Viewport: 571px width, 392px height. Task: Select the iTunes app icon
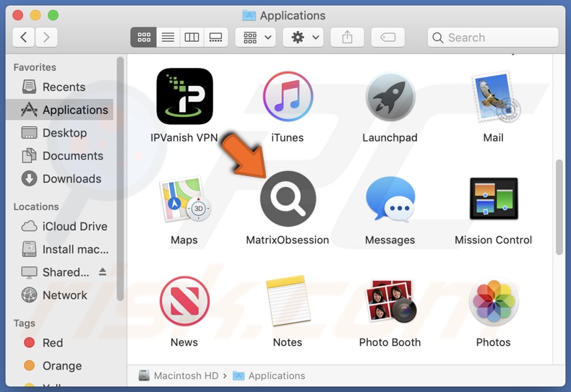coord(288,96)
